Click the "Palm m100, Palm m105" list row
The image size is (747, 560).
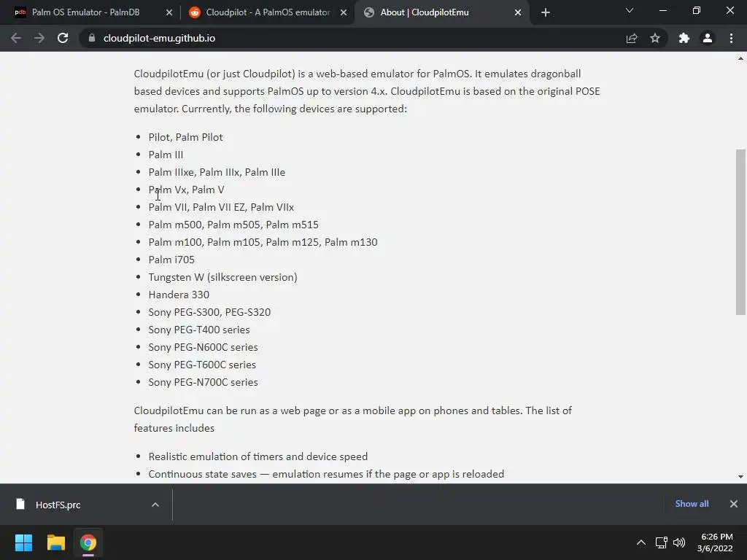point(263,242)
